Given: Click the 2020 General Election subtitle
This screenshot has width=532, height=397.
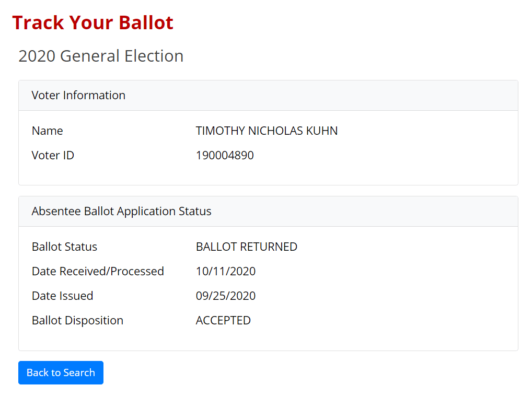Looking at the screenshot, I should click(x=101, y=56).
